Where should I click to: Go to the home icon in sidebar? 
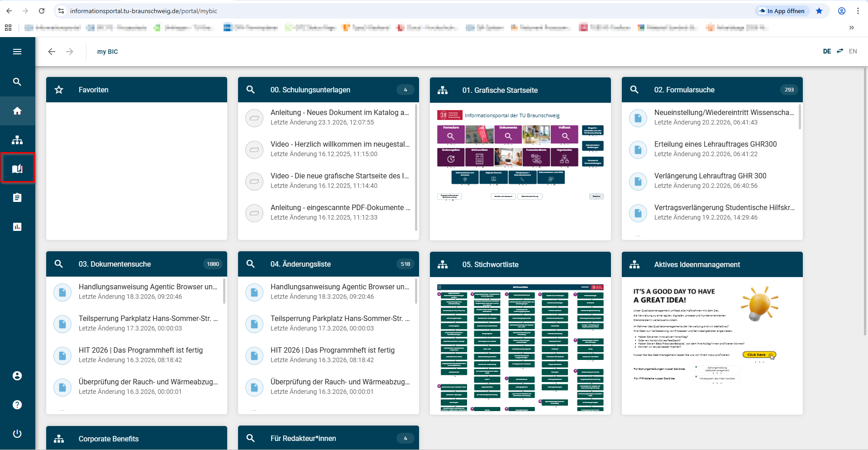[x=17, y=111]
